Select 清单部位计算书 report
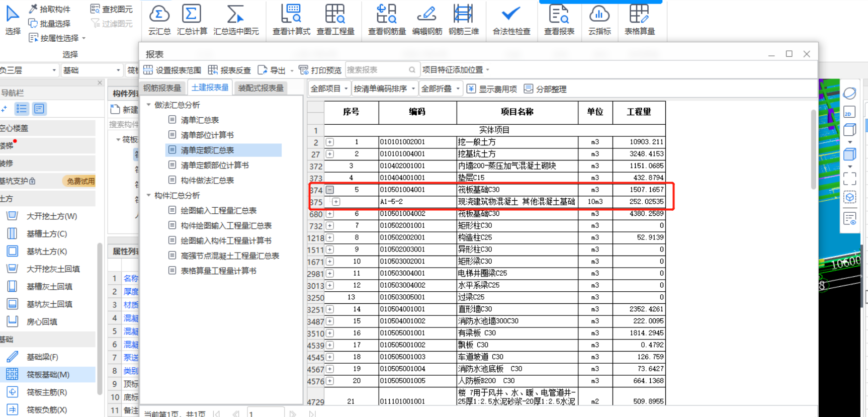This screenshot has width=868, height=417. point(207,135)
